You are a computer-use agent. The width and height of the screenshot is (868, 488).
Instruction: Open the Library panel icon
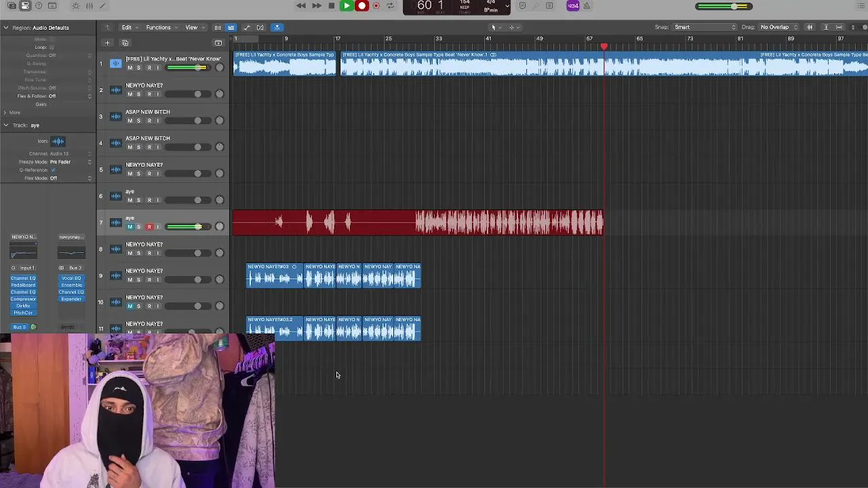(12, 6)
